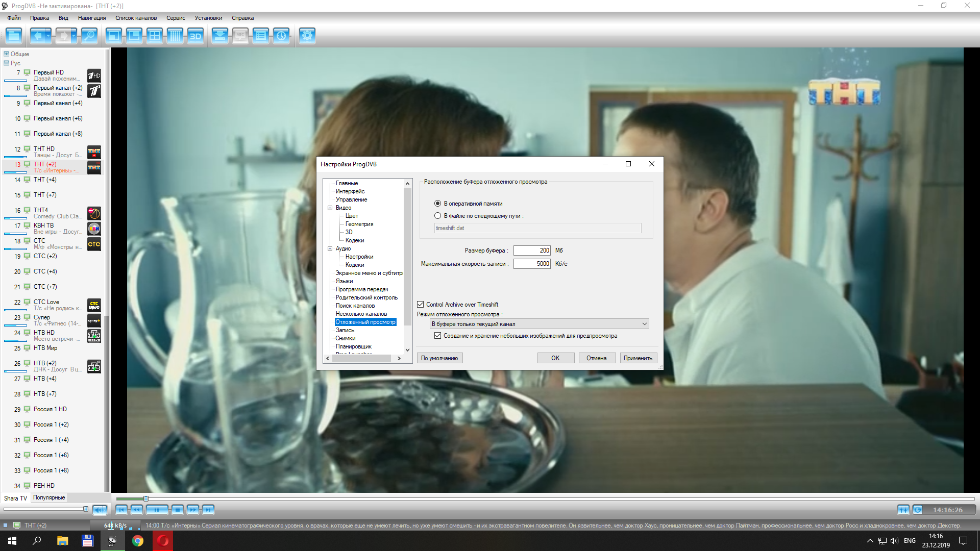Open the settings gear in toolbar
This screenshot has width=980, height=551.
pyautogui.click(x=307, y=36)
